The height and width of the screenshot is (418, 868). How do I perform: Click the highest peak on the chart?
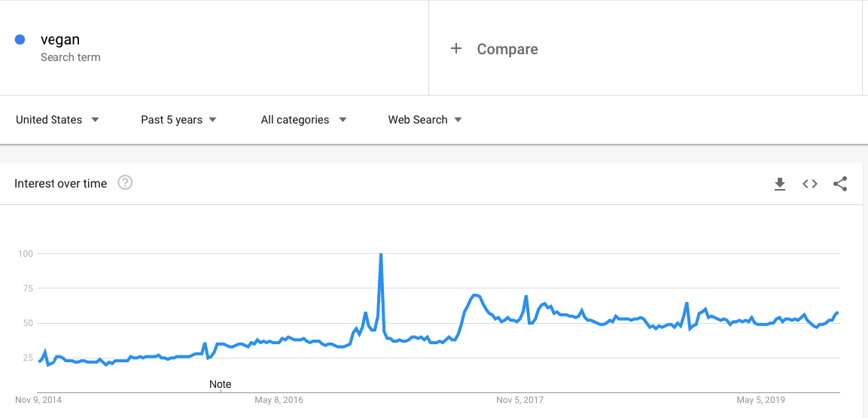[381, 255]
